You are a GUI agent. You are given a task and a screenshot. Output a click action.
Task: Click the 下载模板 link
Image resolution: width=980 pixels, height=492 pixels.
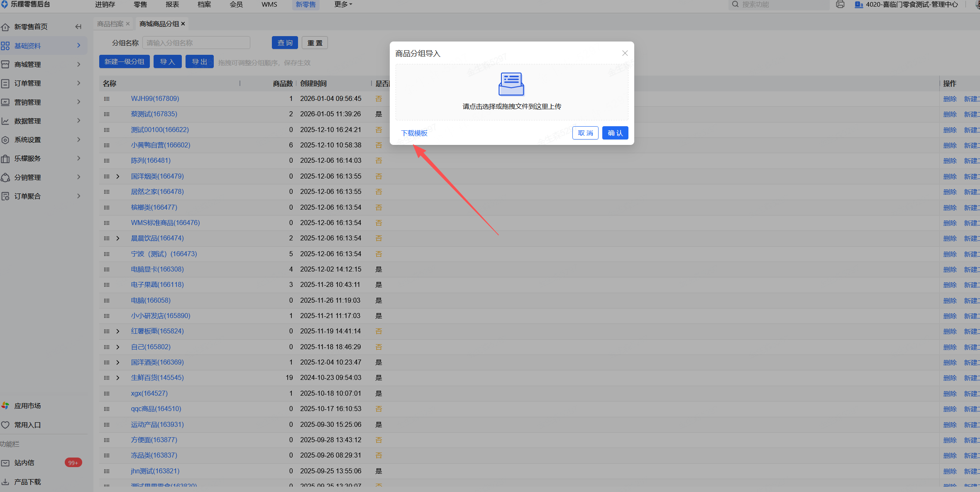click(x=414, y=133)
